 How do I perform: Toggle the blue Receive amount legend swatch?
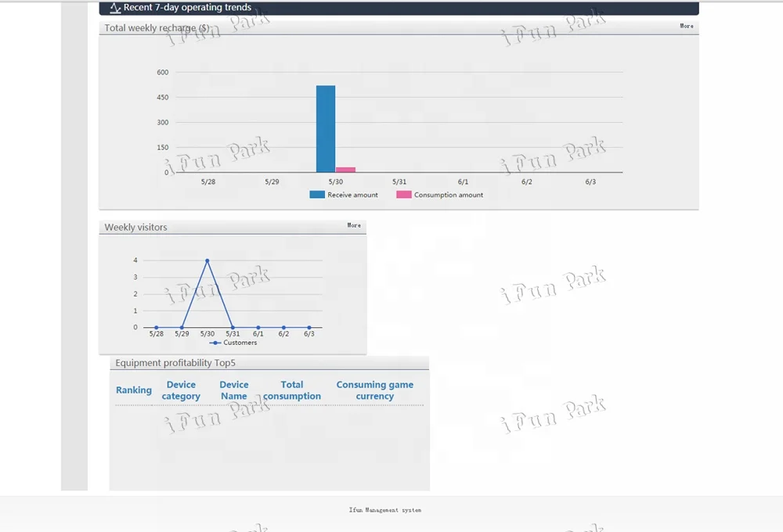(317, 195)
